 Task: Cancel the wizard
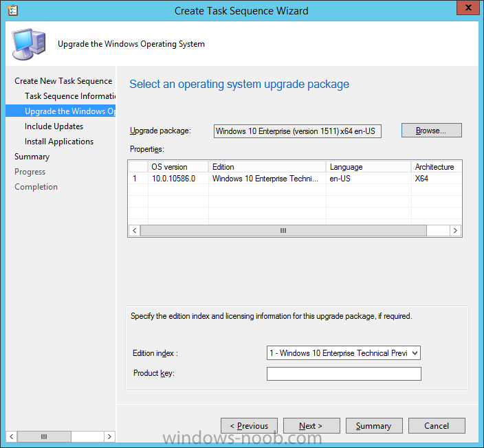point(437,426)
